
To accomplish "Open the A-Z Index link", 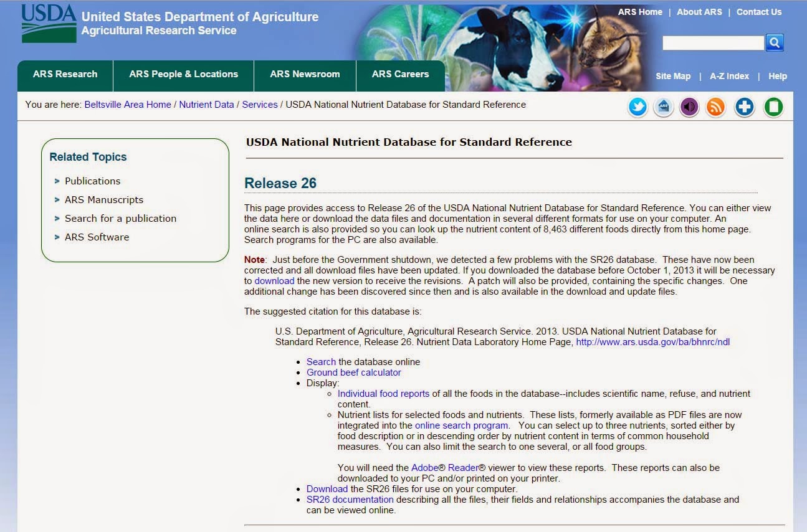I will [729, 76].
